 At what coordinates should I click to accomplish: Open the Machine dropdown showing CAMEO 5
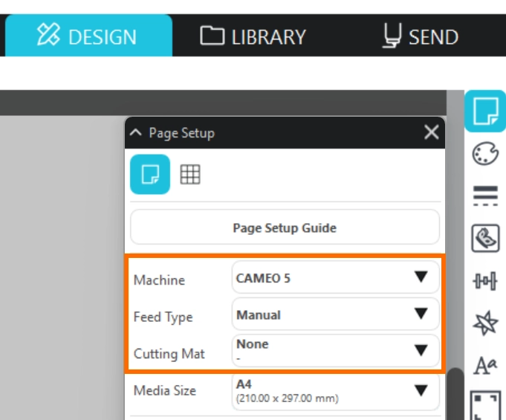pos(335,278)
